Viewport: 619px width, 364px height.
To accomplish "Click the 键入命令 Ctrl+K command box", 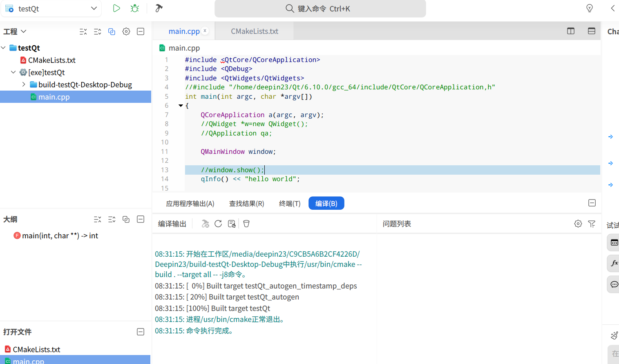I will point(320,9).
